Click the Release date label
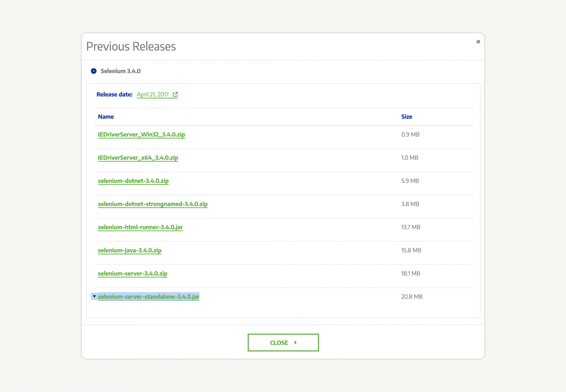Viewport: 566px width, 392px height. click(115, 94)
